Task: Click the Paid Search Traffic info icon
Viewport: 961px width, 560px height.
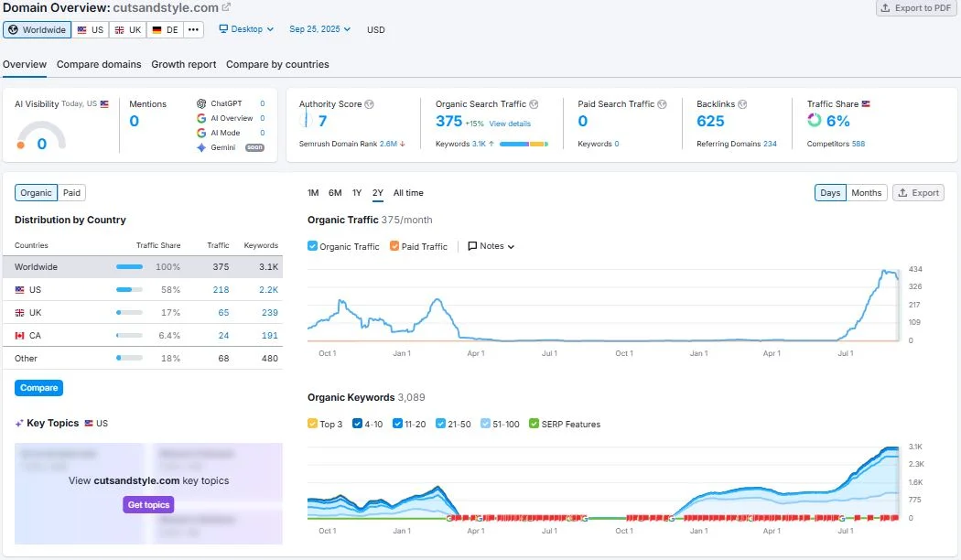Action: (662, 104)
